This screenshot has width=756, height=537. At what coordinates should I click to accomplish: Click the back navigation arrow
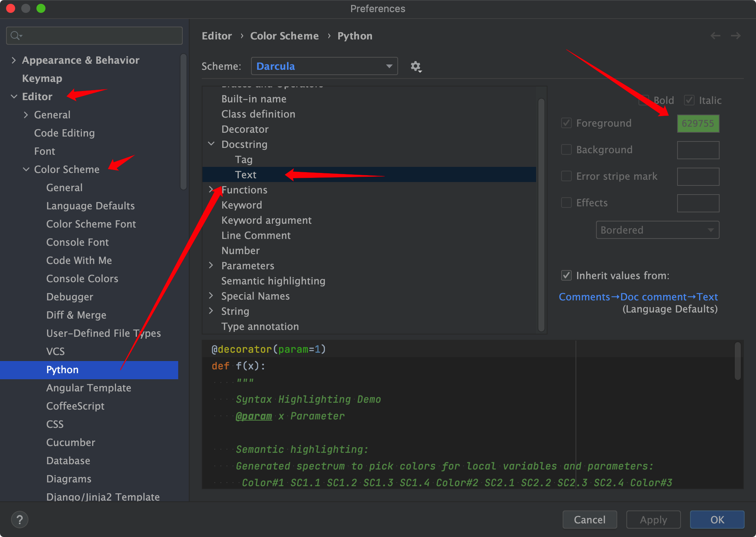click(715, 36)
